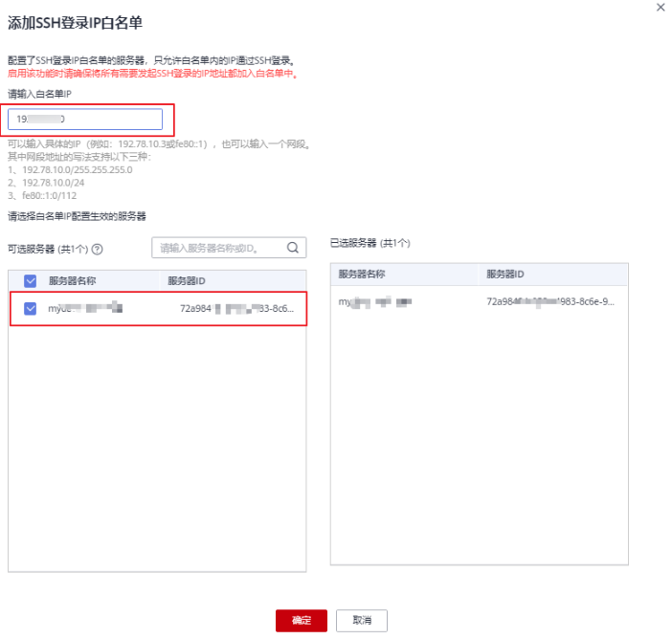Click the example text 192.78.10.0/255.255.255.0
672x639 pixels.
78,170
